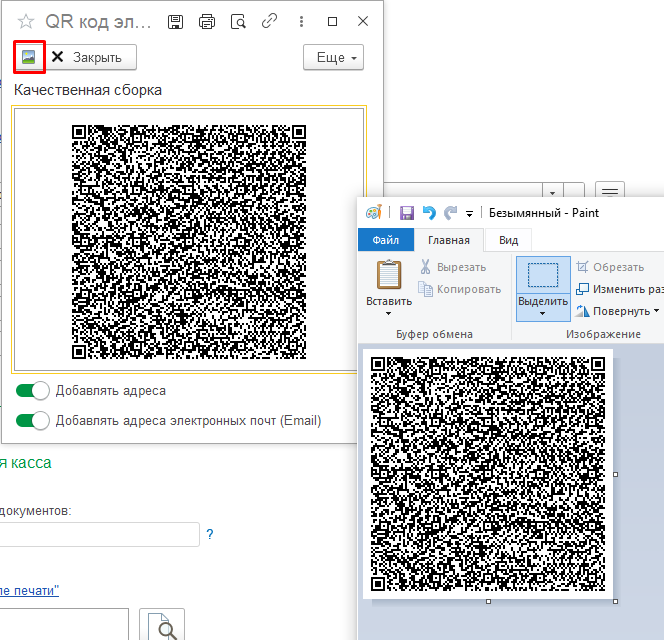Click Изменить размер in Paint ribbon
The width and height of the screenshot is (664, 640).
(x=619, y=289)
